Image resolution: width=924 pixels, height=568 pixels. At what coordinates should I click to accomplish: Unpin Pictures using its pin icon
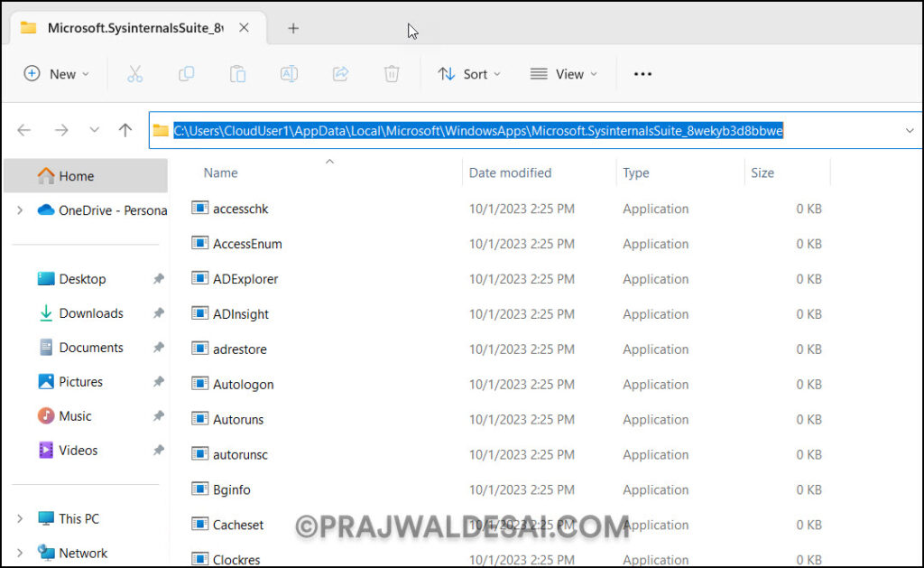click(x=159, y=382)
